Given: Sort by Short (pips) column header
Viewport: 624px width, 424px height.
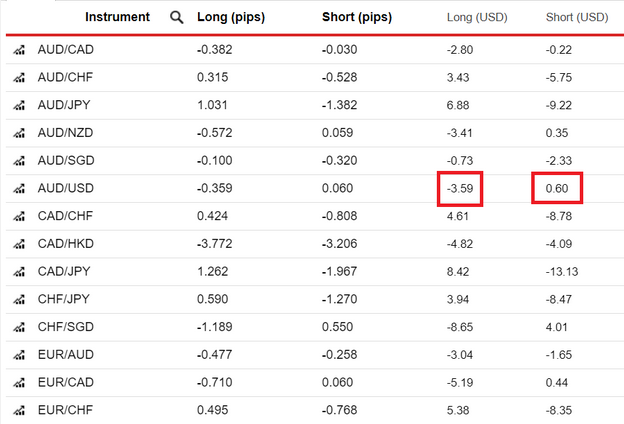Looking at the screenshot, I should (x=361, y=17).
